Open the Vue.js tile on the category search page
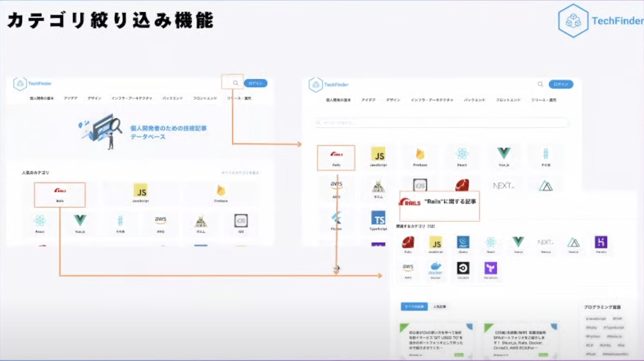644x361 pixels. (x=504, y=157)
